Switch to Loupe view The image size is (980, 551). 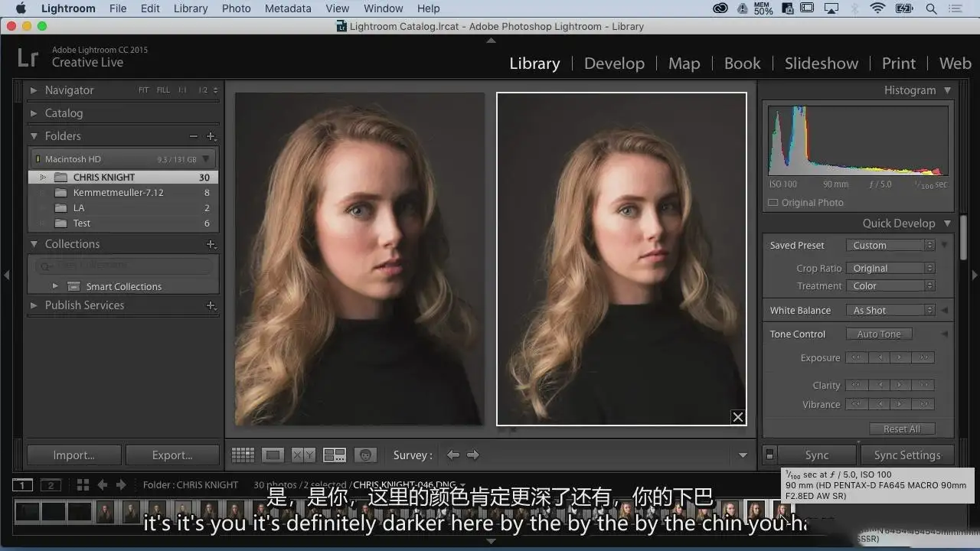click(x=273, y=455)
